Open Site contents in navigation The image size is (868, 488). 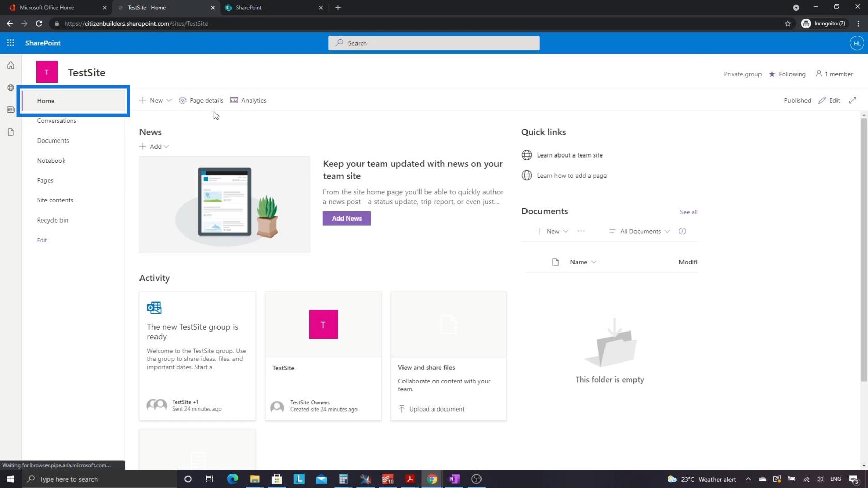(55, 200)
